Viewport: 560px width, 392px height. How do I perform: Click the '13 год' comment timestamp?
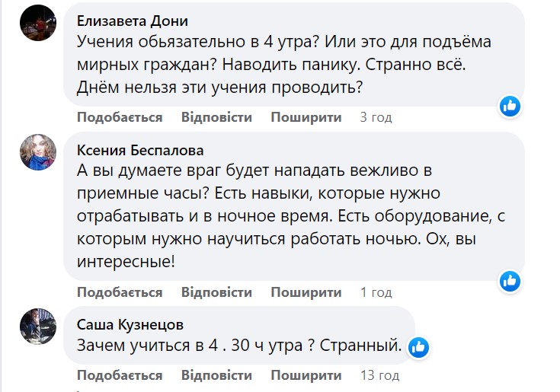click(x=379, y=375)
